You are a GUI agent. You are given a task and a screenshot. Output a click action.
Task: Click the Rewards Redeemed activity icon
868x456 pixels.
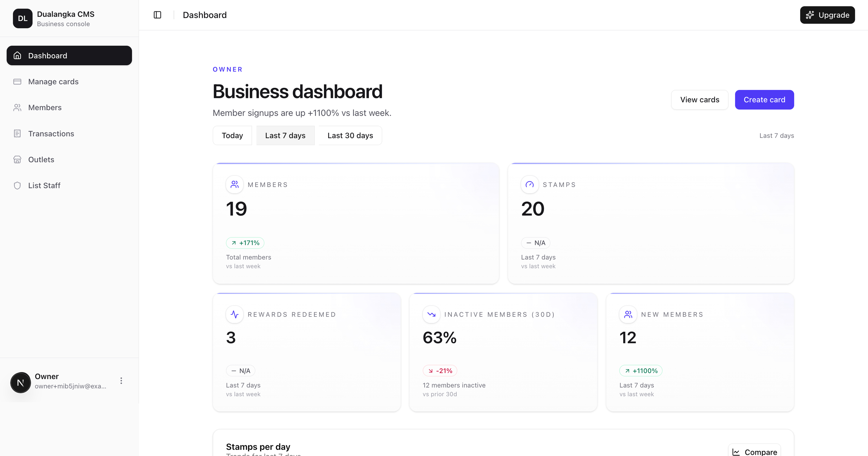[234, 314]
